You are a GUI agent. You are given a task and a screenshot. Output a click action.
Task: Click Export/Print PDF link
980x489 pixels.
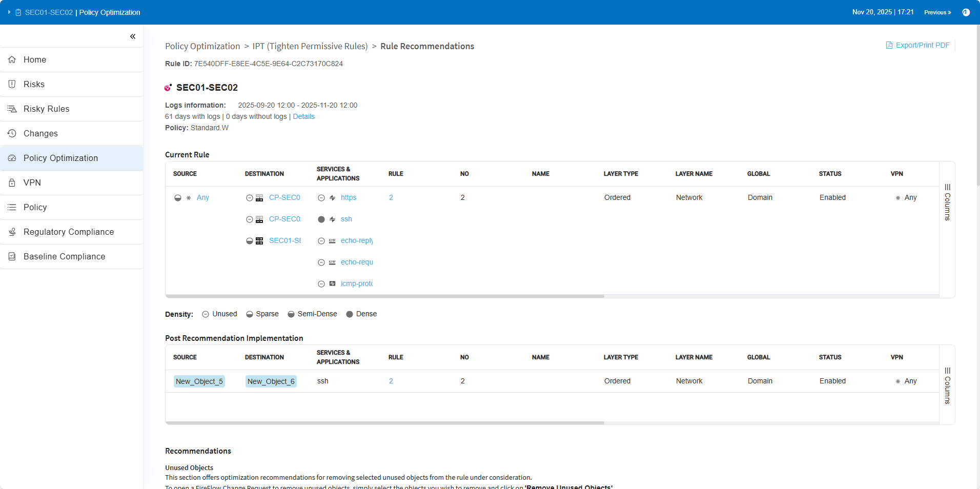pos(918,45)
